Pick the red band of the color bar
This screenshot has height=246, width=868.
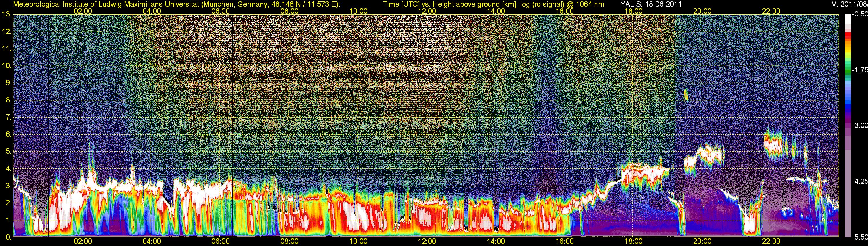click(x=847, y=36)
